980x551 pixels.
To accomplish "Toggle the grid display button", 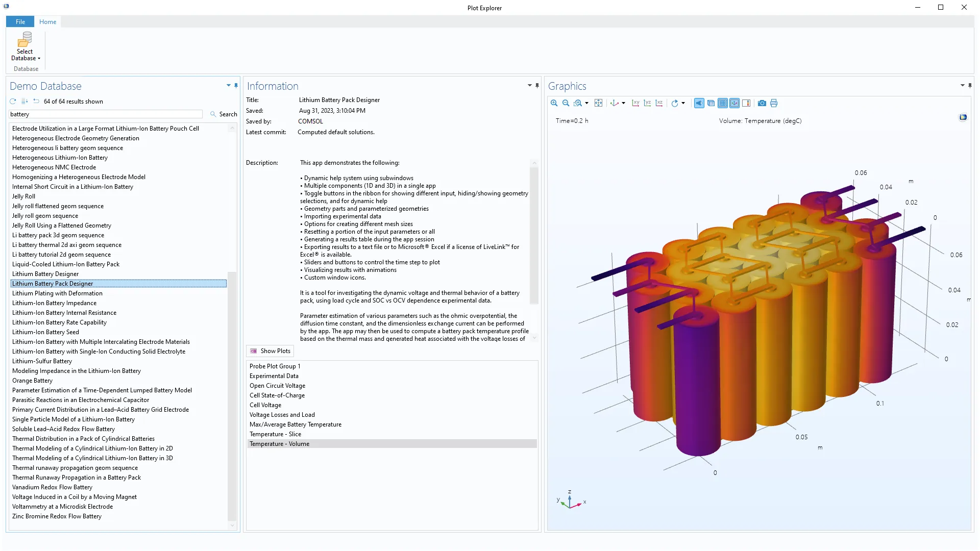I will pos(723,103).
